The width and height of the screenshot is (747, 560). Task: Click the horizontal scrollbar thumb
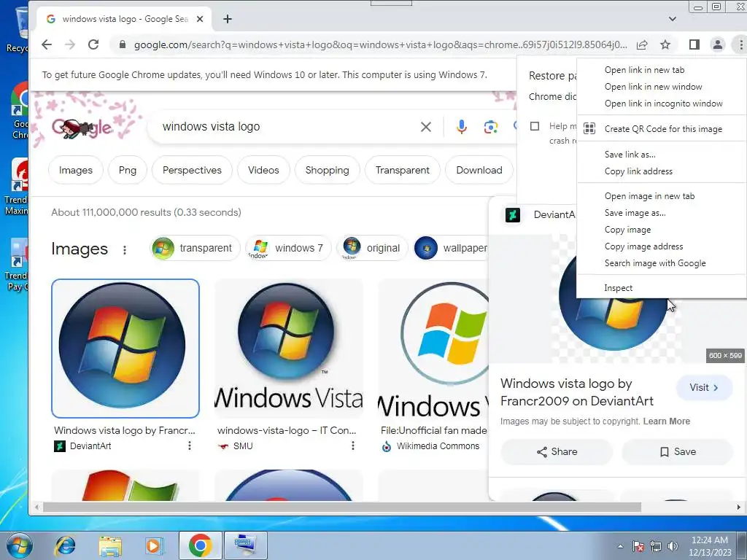[342, 507]
